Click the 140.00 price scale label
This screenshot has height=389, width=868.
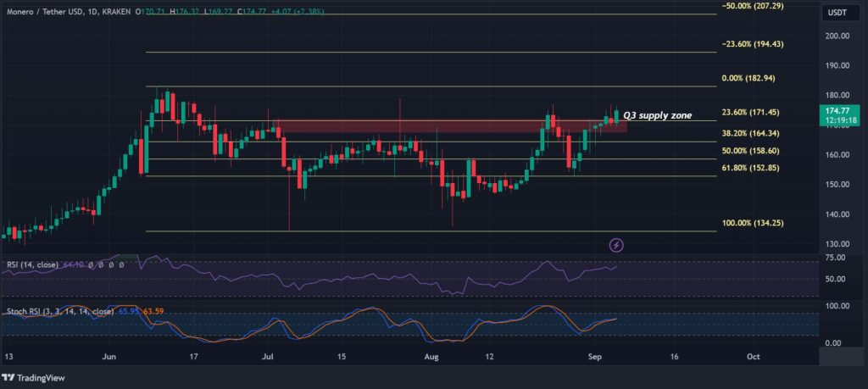tap(837, 214)
